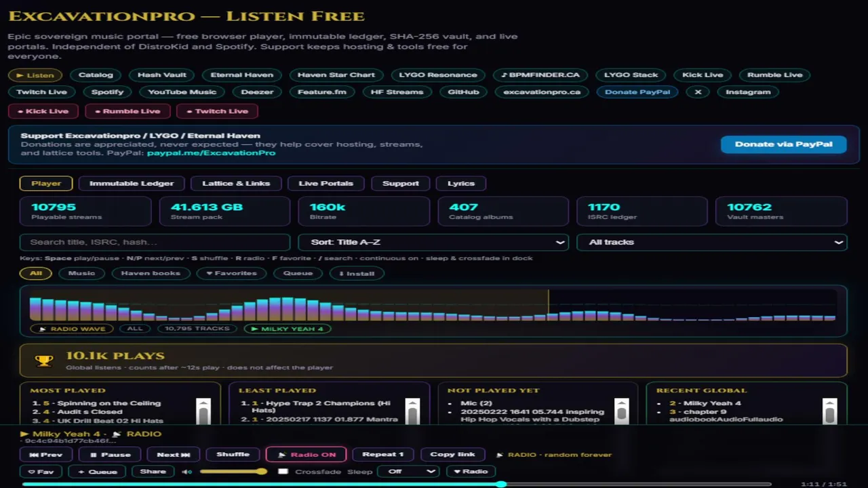Click the Milky Yeah 4 now-playing chip
Image resolution: width=868 pixels, height=488 pixels.
288,329
